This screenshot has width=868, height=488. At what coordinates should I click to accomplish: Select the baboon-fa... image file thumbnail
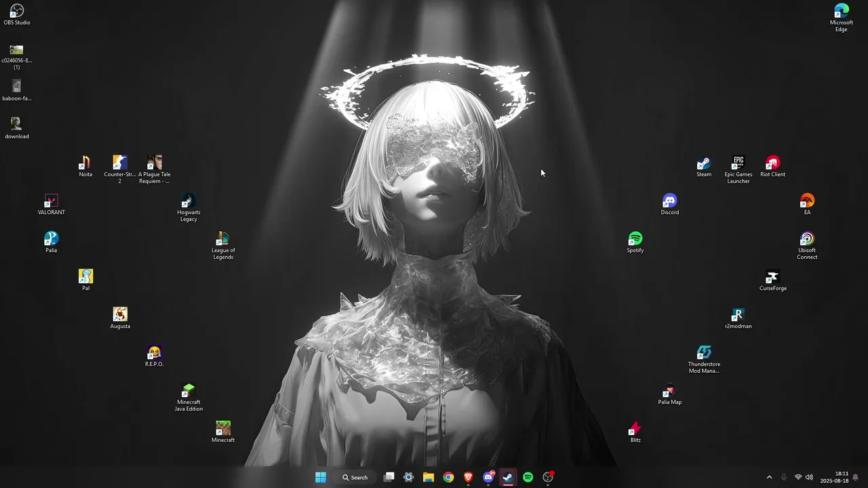point(17,91)
